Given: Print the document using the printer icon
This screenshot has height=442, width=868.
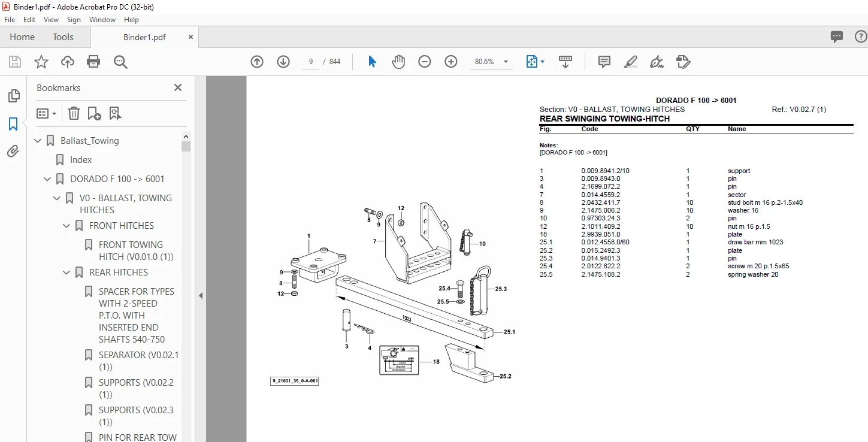Looking at the screenshot, I should 93,62.
